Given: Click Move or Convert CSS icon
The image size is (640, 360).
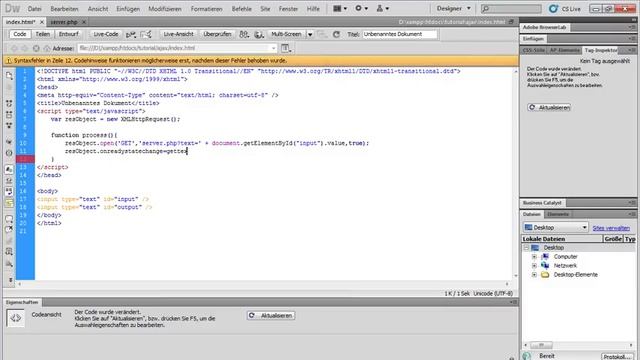Looking at the screenshot, I should pos(9,263).
